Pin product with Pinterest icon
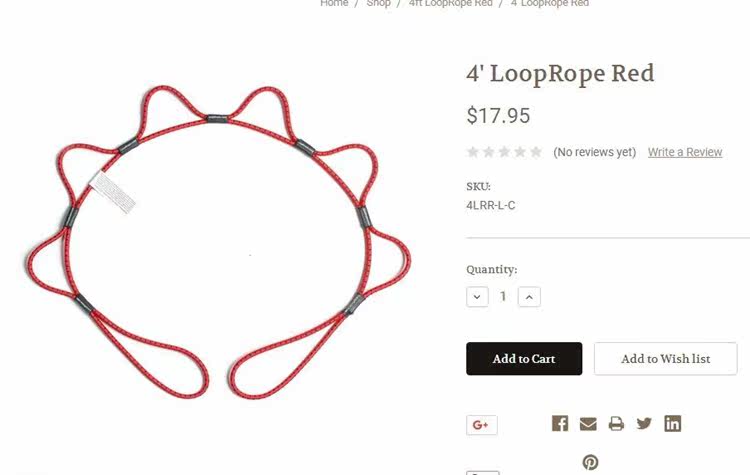The height and width of the screenshot is (475, 750). coord(590,462)
